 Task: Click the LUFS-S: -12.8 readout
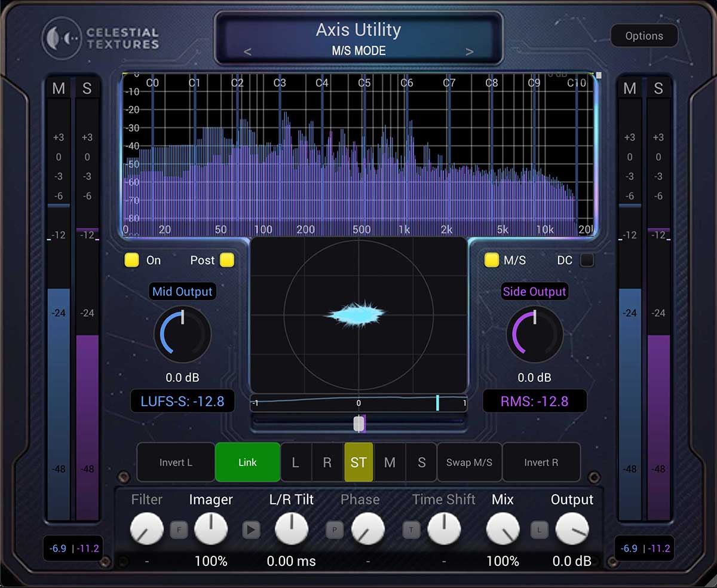(182, 402)
